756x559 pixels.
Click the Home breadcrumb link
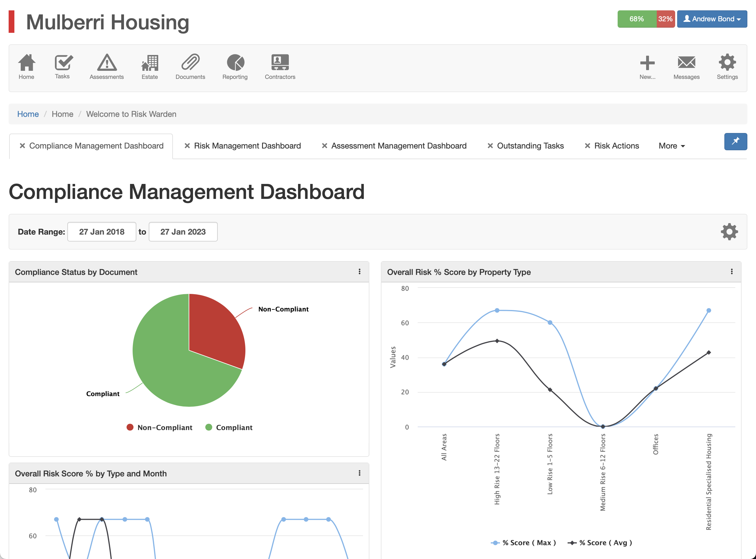28,114
